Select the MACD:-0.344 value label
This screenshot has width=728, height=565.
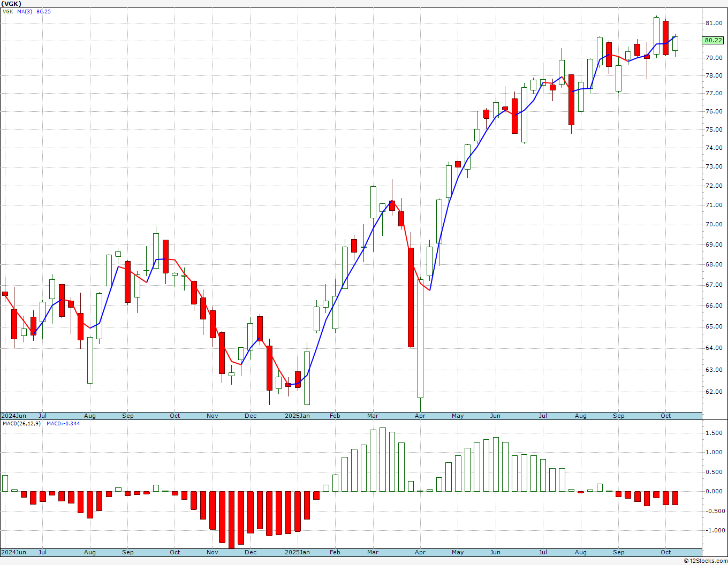[63, 424]
